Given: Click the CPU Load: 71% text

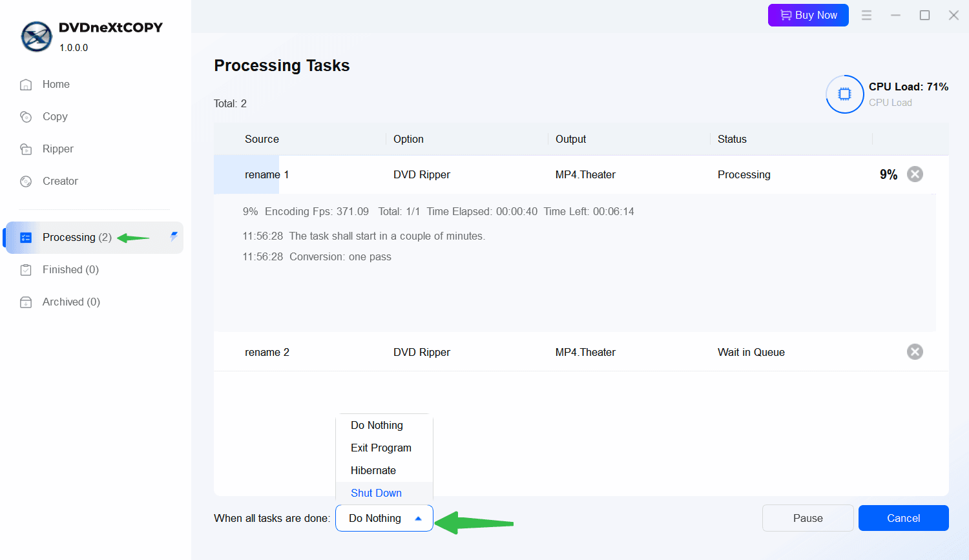Looking at the screenshot, I should [x=908, y=87].
